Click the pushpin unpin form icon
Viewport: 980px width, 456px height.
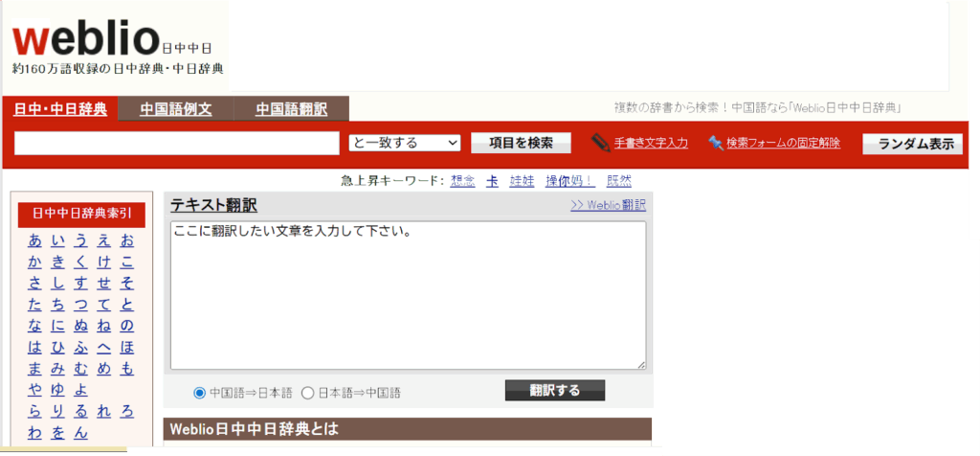(x=716, y=144)
